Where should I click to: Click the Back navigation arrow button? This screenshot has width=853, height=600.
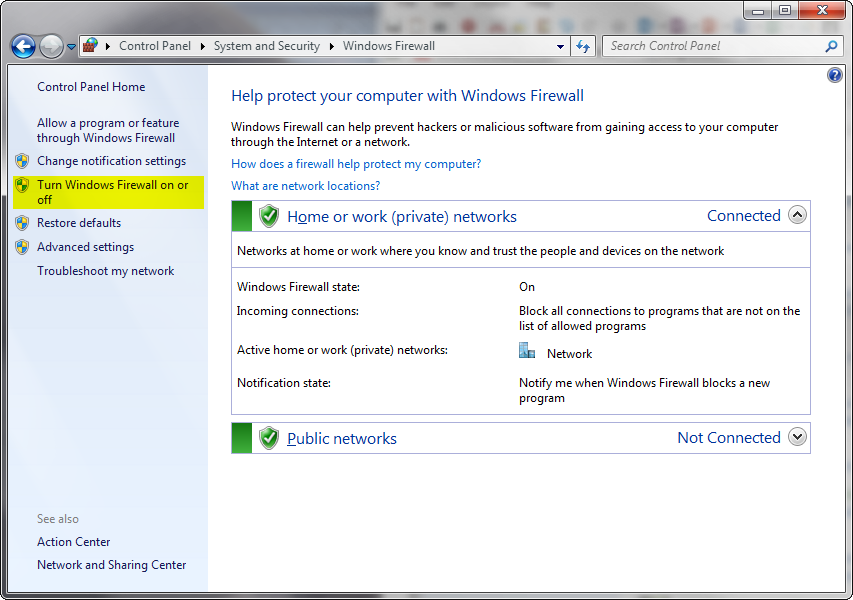(x=23, y=47)
